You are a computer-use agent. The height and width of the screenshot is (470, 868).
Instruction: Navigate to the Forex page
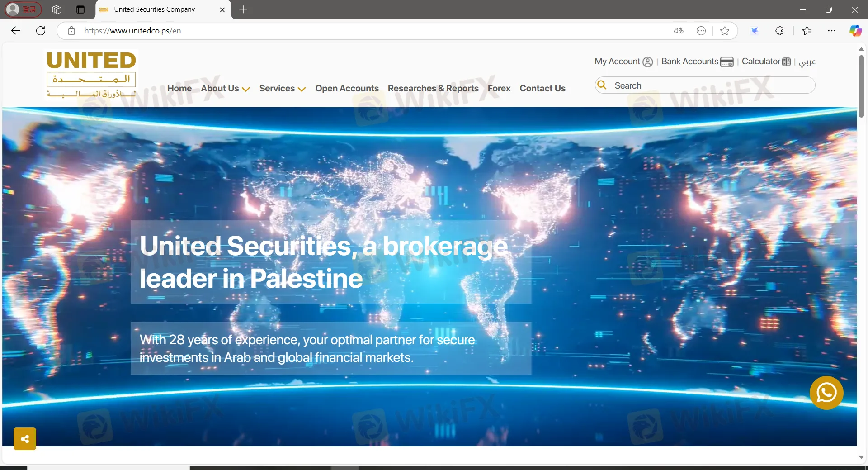(x=499, y=89)
